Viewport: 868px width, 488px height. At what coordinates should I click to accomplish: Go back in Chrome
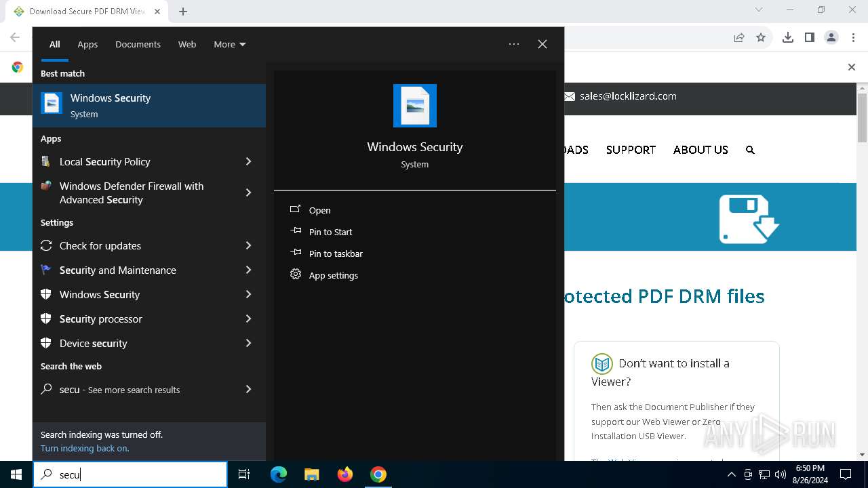point(15,37)
